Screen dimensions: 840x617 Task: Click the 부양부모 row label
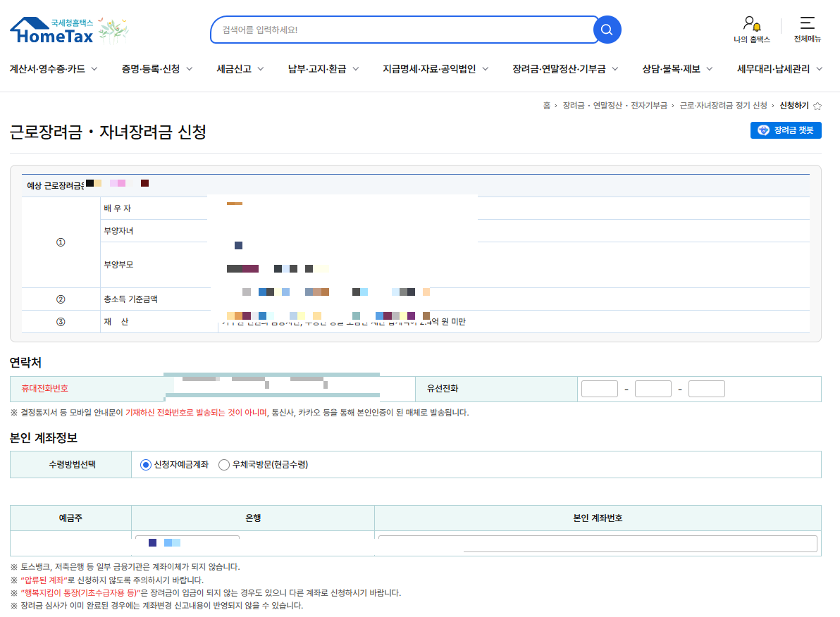pos(118,265)
